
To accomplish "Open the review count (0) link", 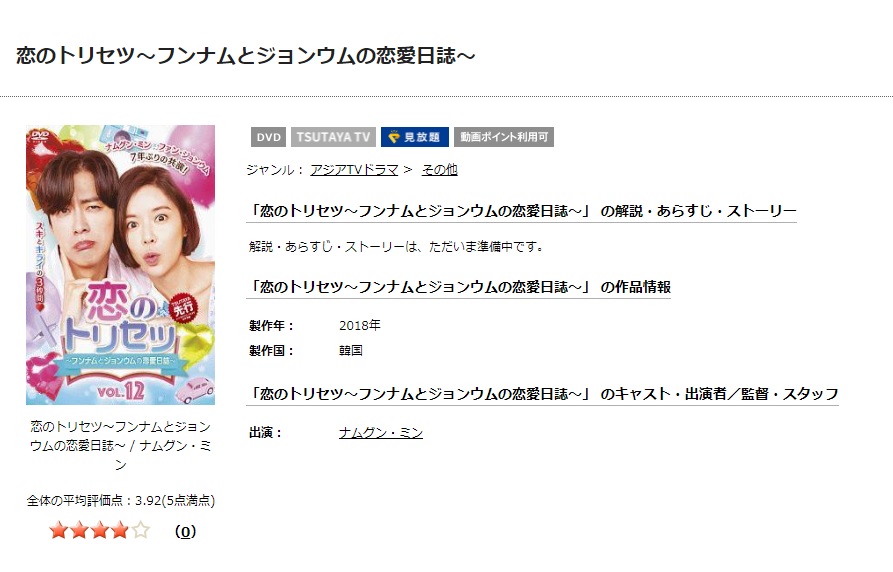I will tap(185, 532).
